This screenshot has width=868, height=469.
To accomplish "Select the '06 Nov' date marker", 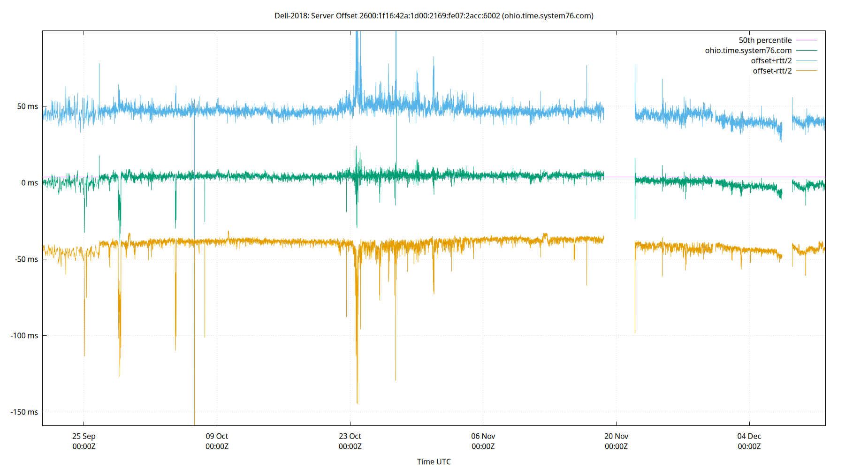I will pos(483,436).
